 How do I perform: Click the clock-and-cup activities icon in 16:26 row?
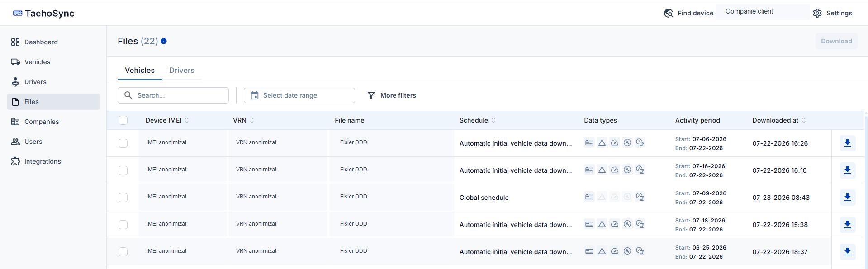coord(640,143)
